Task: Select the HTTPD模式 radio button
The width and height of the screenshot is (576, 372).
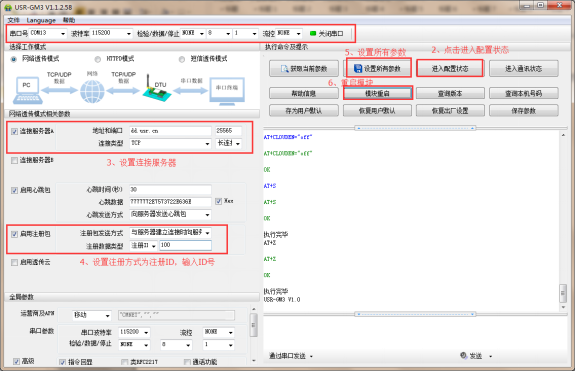Action: [98, 59]
